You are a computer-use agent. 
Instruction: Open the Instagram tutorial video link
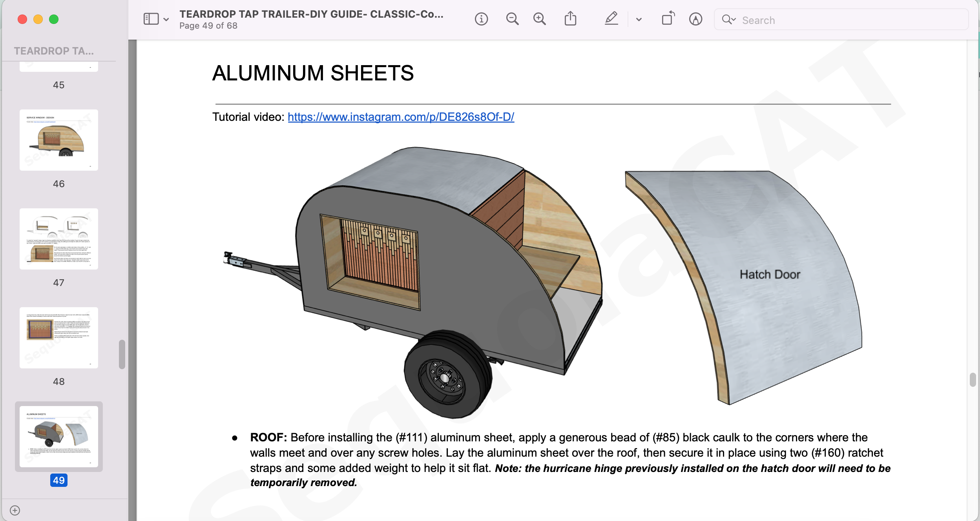[x=401, y=117]
